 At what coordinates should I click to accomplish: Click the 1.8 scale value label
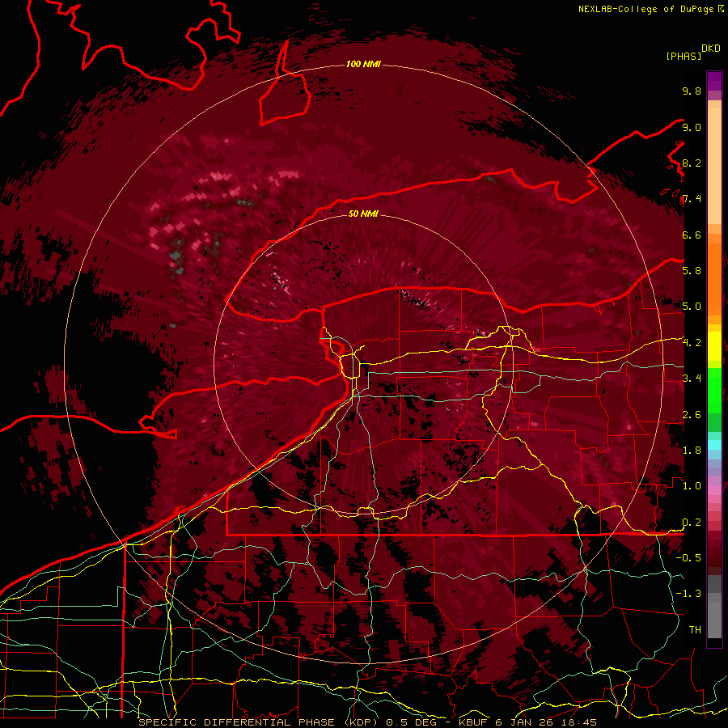692,451
